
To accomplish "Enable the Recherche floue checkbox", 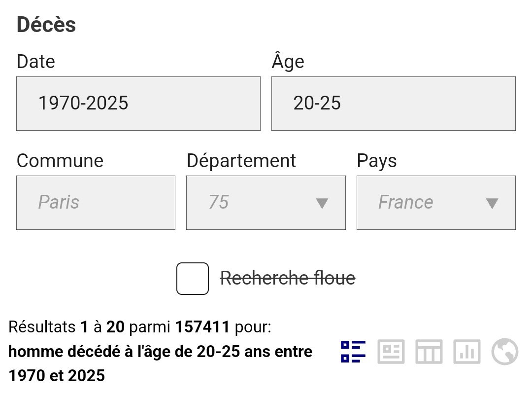I will (193, 279).
